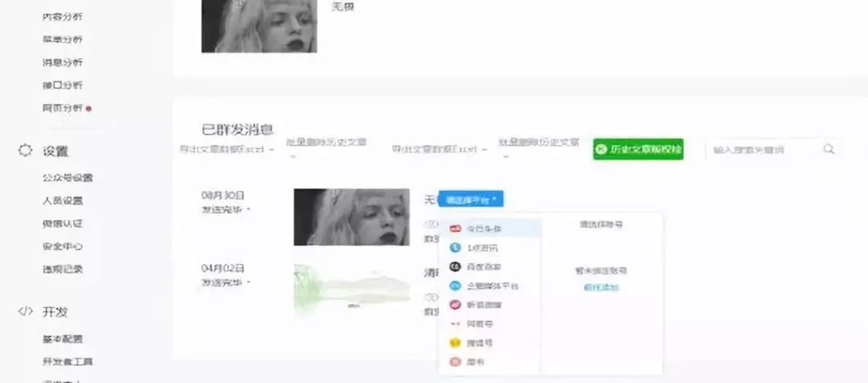Click the red dot beside 网页分析
The image size is (868, 383).
tap(88, 109)
